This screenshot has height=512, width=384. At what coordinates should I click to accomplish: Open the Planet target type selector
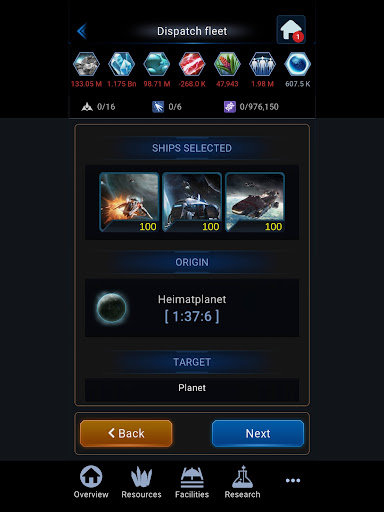point(192,388)
